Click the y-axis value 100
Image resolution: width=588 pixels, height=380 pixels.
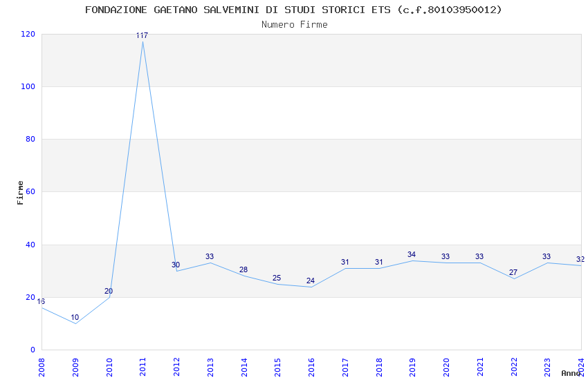[x=28, y=86]
